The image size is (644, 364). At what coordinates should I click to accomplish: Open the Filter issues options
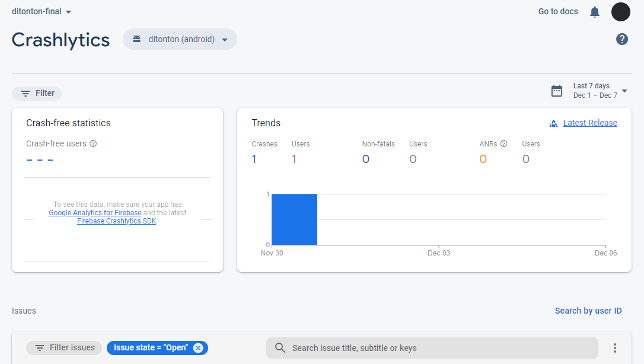pyautogui.click(x=63, y=348)
